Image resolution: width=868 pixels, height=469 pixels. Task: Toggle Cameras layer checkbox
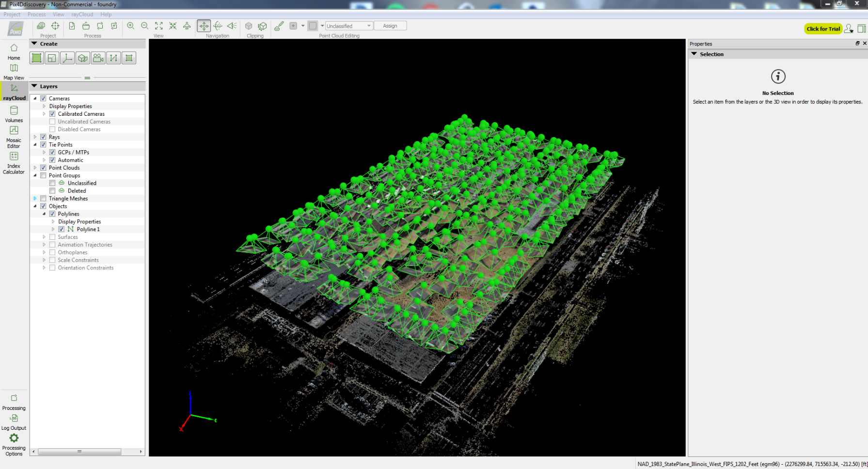pyautogui.click(x=43, y=98)
